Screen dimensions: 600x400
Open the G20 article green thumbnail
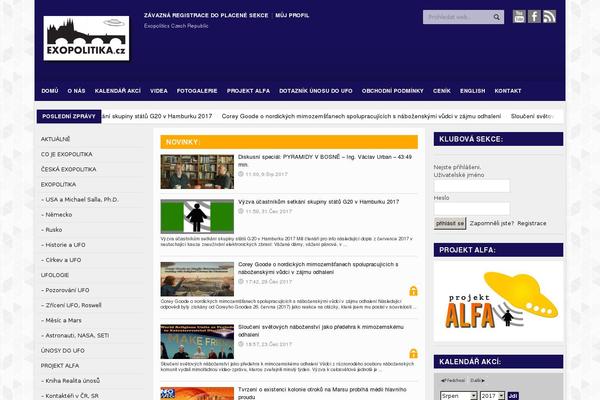coord(197,216)
